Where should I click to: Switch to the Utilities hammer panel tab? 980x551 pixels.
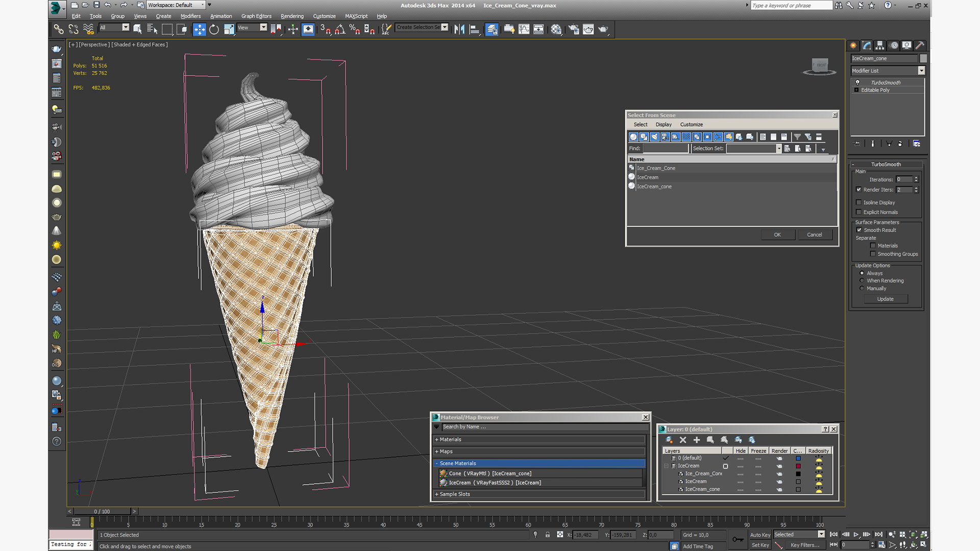click(919, 45)
